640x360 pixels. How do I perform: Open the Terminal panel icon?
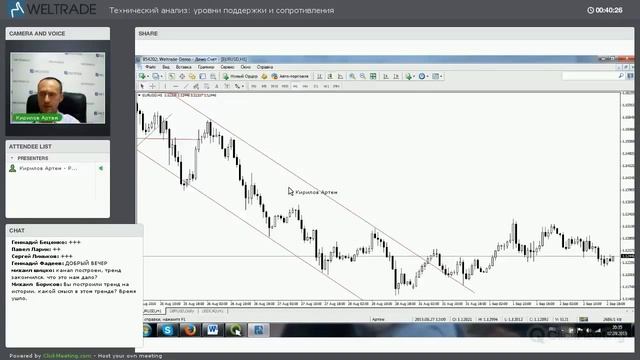pos(202,76)
